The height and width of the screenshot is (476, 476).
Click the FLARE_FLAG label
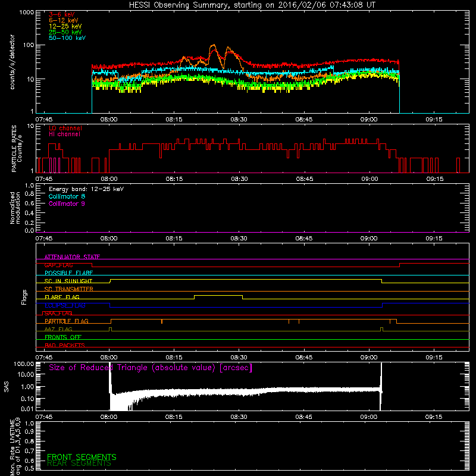(62, 297)
